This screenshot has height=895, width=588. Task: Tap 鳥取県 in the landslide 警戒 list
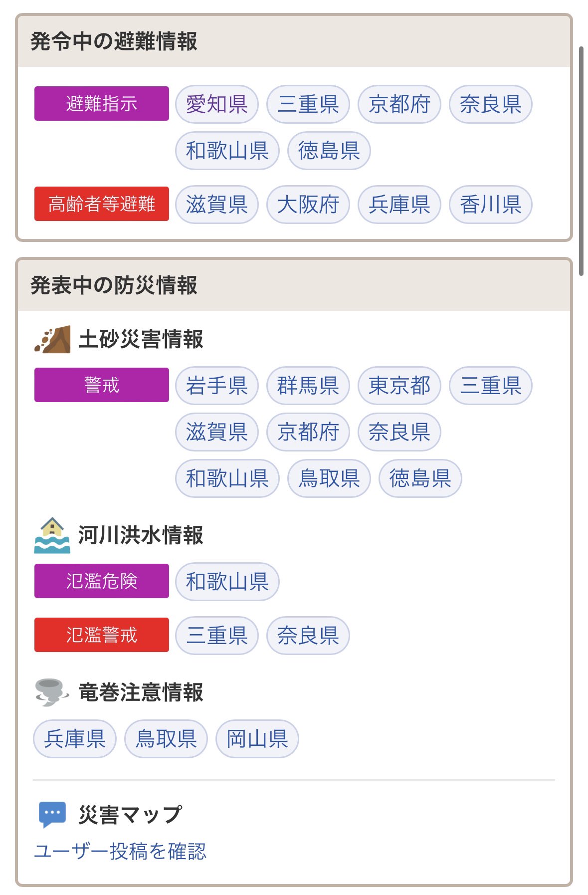coord(329,478)
